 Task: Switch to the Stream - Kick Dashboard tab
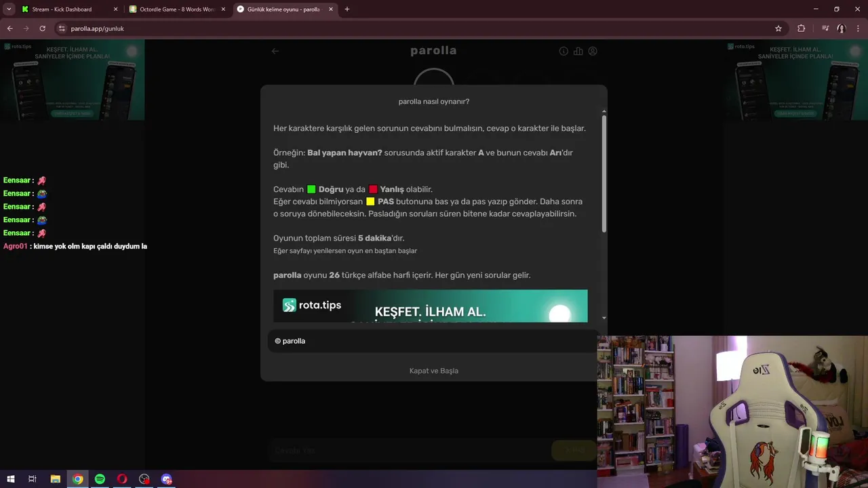pos(62,9)
